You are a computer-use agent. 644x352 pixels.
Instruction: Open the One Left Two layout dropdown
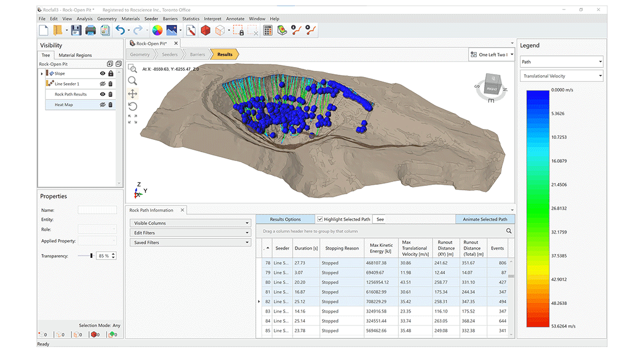[x=492, y=55]
